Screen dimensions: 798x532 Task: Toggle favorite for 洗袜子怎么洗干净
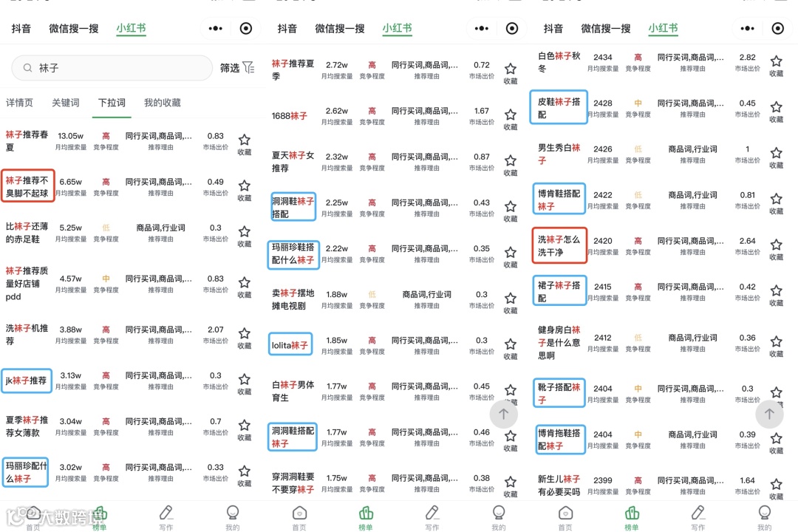pyautogui.click(x=776, y=245)
